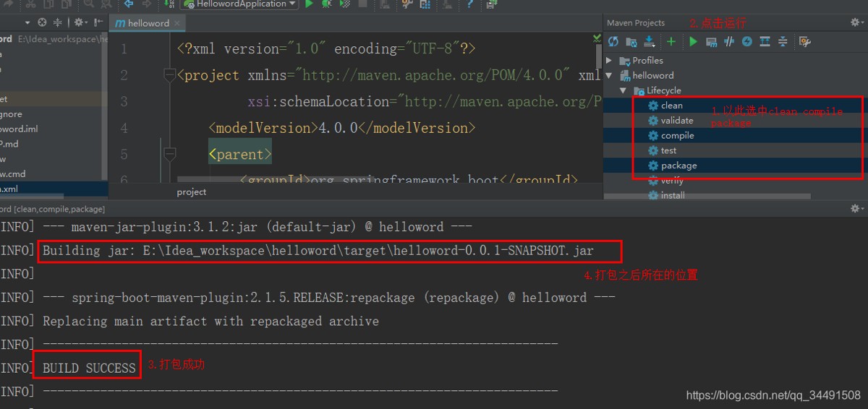Navigate forward with right arrow

(x=147, y=4)
